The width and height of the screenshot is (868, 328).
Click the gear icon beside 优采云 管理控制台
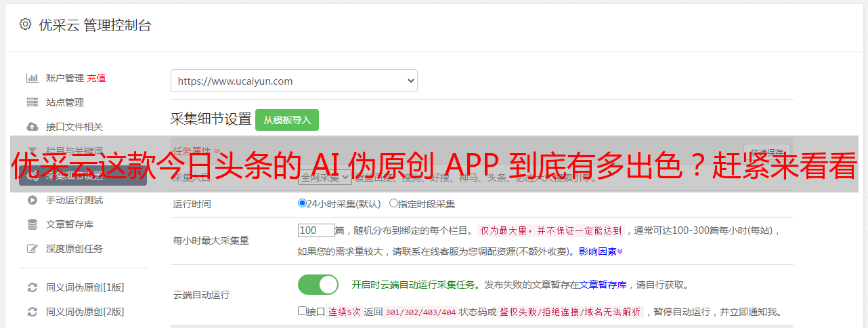[x=25, y=24]
